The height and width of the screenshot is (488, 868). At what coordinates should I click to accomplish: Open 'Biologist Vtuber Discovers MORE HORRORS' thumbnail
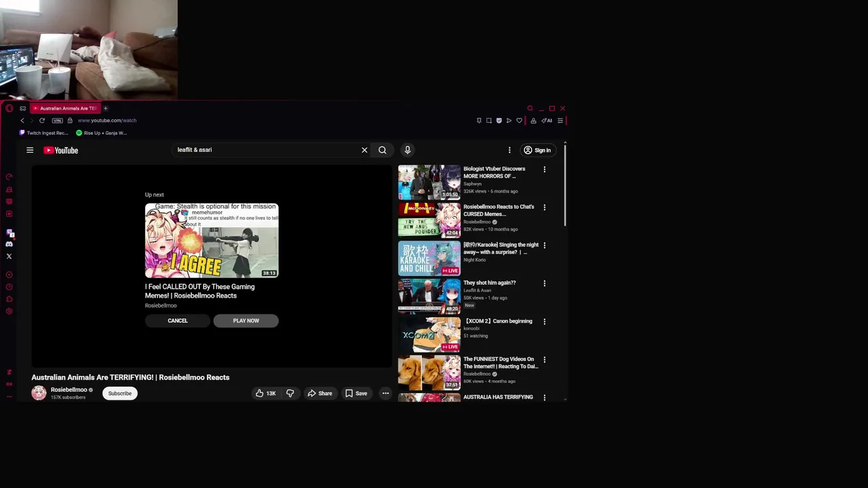coord(429,182)
